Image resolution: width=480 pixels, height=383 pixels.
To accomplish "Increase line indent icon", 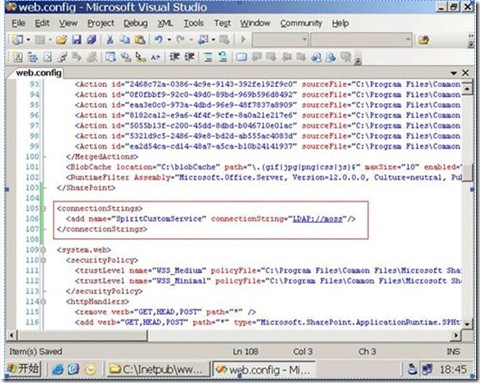I will pyautogui.click(x=189, y=57).
